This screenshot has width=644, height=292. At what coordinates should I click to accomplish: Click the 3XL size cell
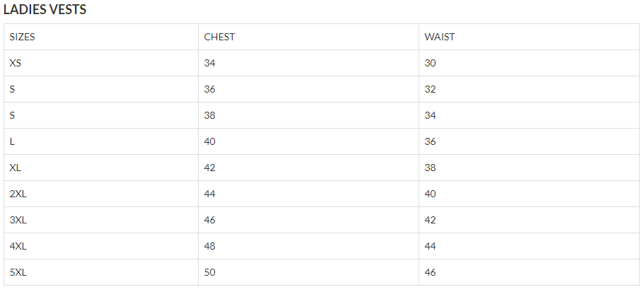tap(18, 220)
